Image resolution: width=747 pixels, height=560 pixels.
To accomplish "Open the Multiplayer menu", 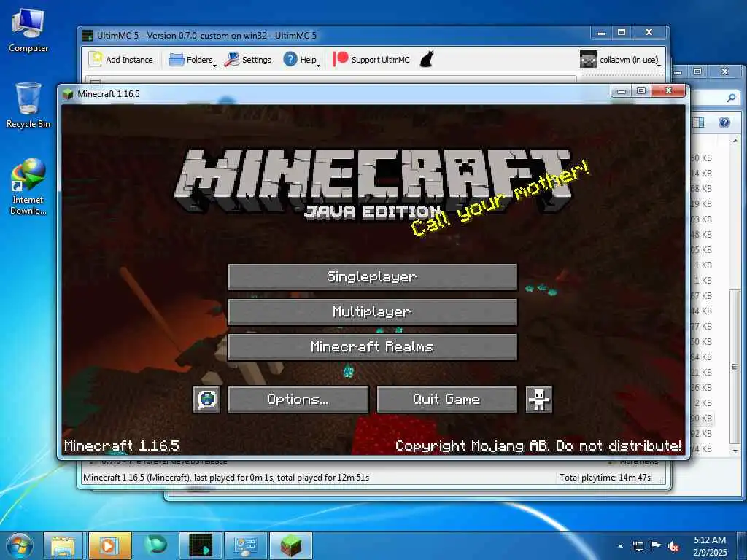I will 373,312.
